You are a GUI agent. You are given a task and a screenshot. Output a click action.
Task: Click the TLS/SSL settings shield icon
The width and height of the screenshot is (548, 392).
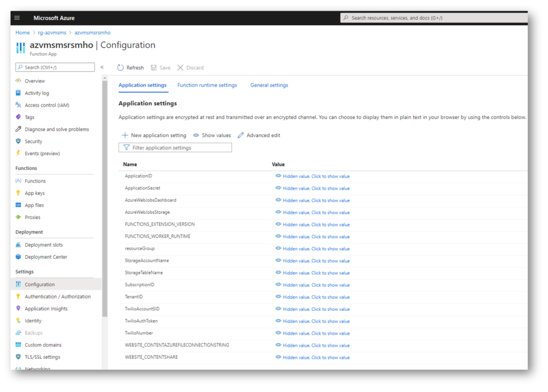click(19, 357)
